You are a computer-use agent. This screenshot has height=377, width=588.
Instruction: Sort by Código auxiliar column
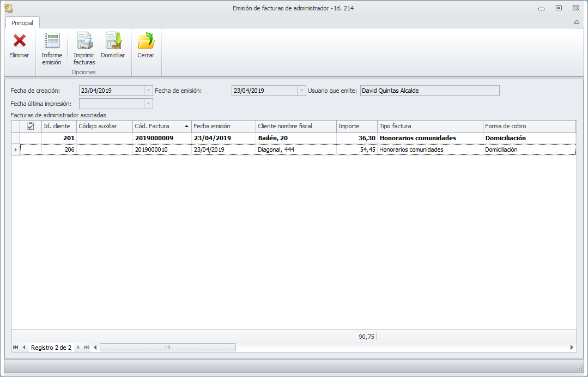point(105,126)
